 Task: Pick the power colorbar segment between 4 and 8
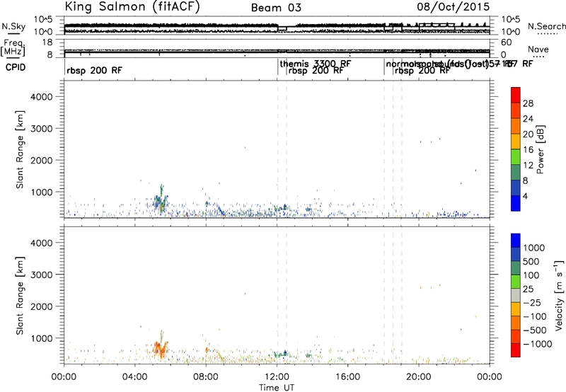click(x=516, y=188)
